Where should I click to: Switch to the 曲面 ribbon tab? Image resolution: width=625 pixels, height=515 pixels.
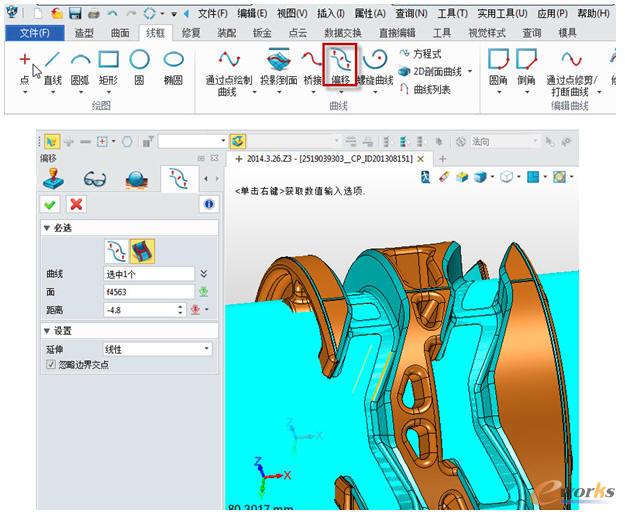[119, 33]
